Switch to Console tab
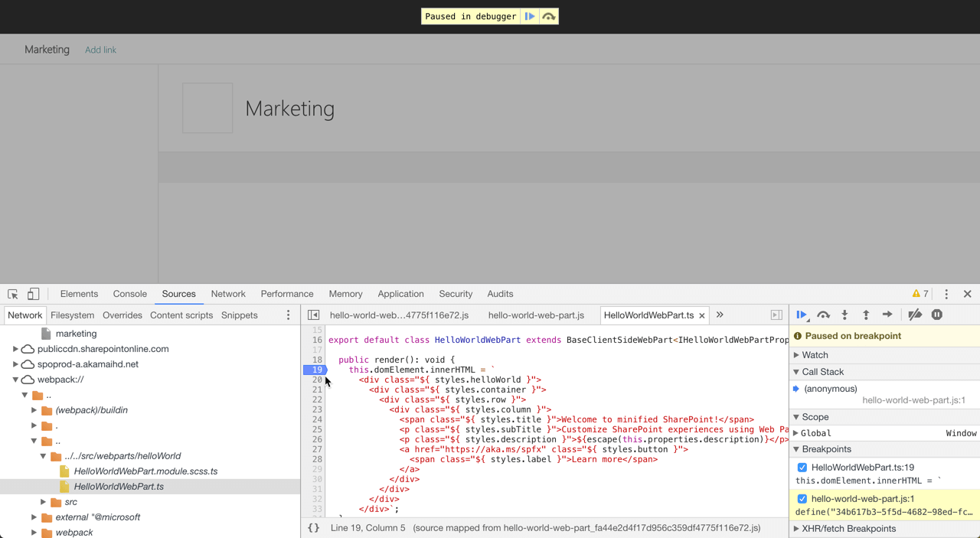980x538 pixels. click(x=130, y=294)
